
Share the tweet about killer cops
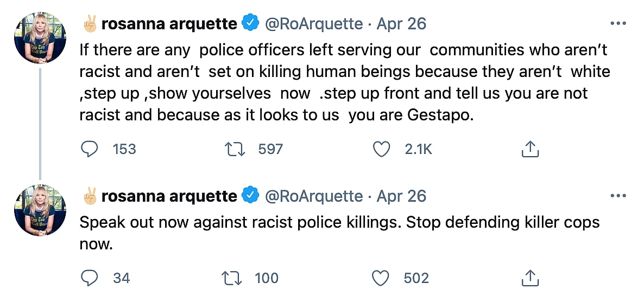point(529,278)
